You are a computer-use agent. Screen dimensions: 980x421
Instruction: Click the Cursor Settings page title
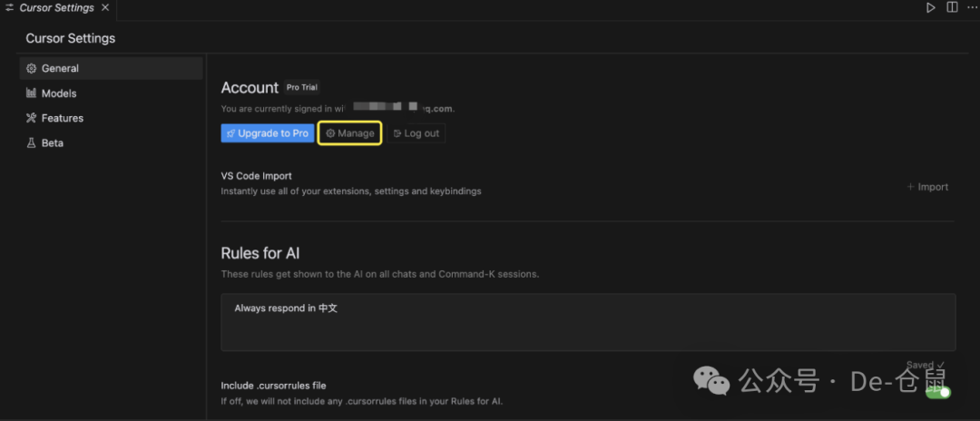[71, 38]
